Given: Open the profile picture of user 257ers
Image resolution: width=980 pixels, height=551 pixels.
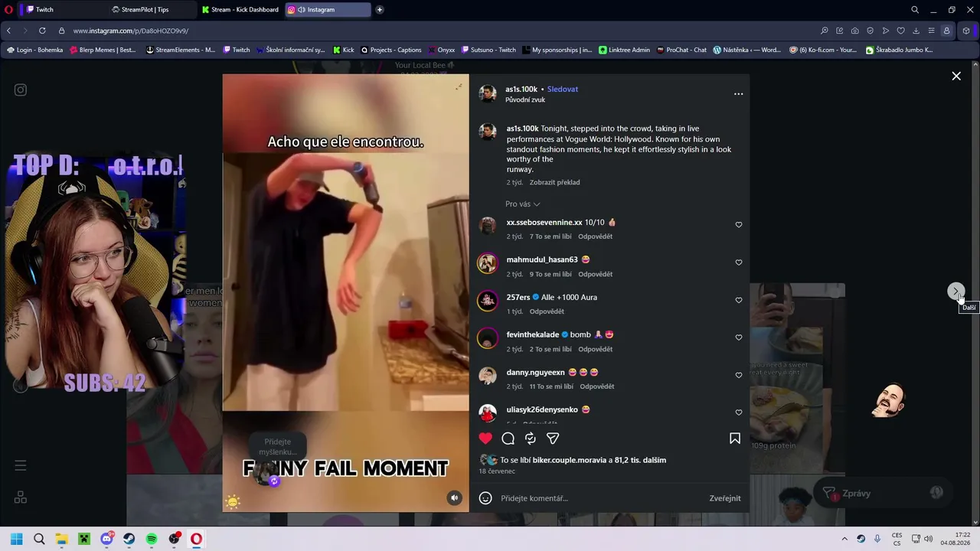Looking at the screenshot, I should [488, 301].
